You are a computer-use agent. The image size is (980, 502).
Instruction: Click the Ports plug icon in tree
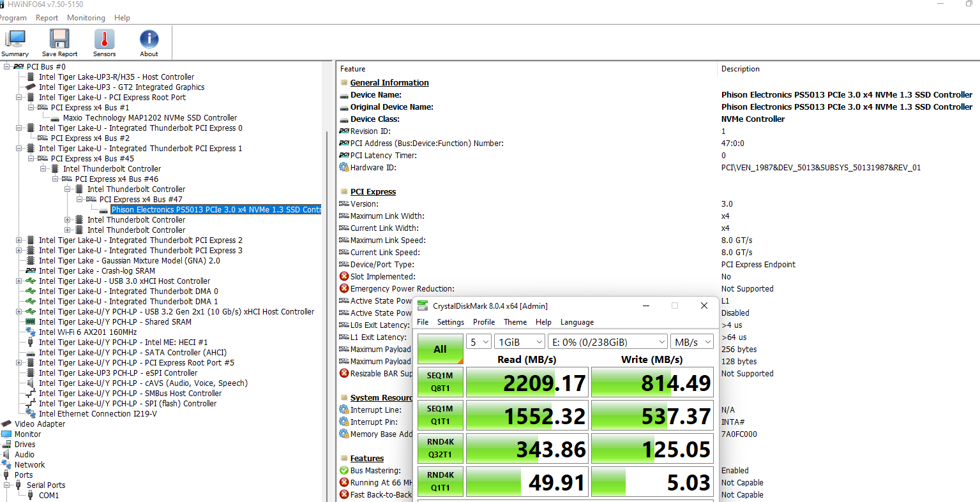click(x=6, y=475)
